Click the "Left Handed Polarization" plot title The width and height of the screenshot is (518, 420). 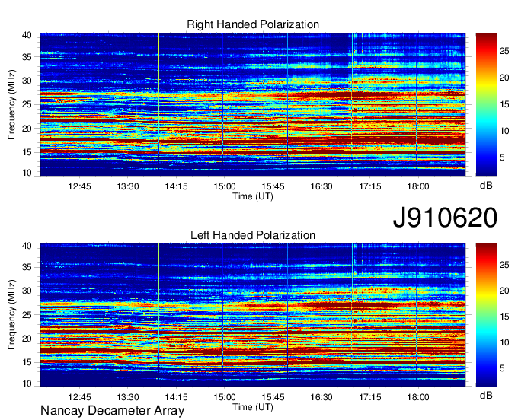coord(253,235)
